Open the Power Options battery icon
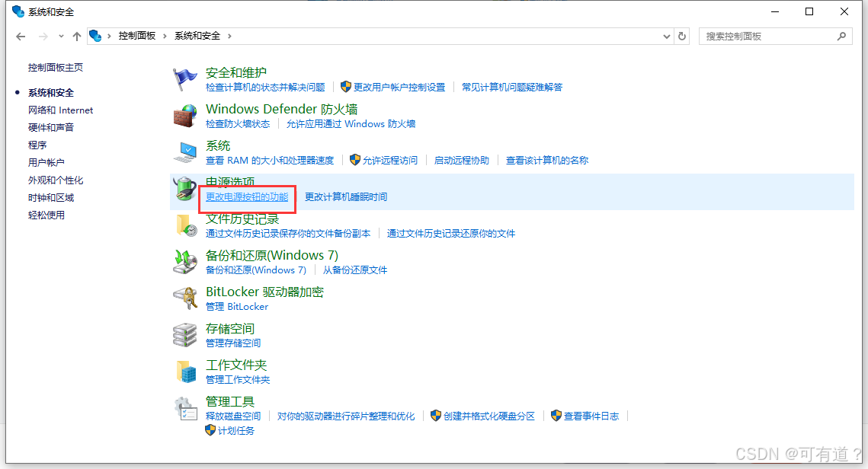The width and height of the screenshot is (868, 469). 184,189
